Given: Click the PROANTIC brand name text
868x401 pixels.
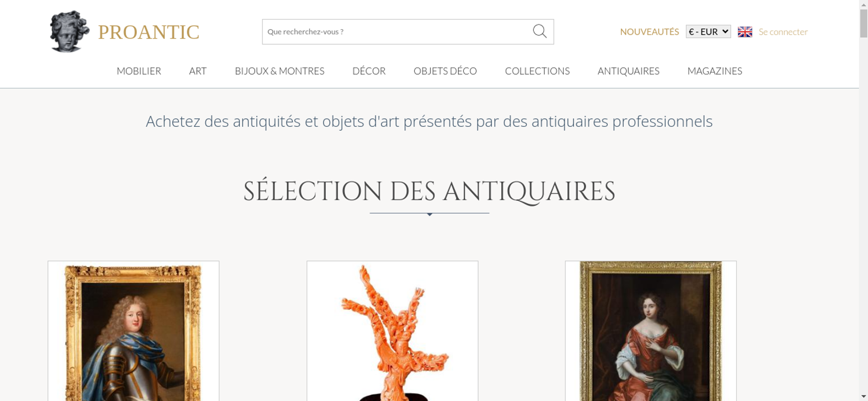Looking at the screenshot, I should tap(148, 32).
